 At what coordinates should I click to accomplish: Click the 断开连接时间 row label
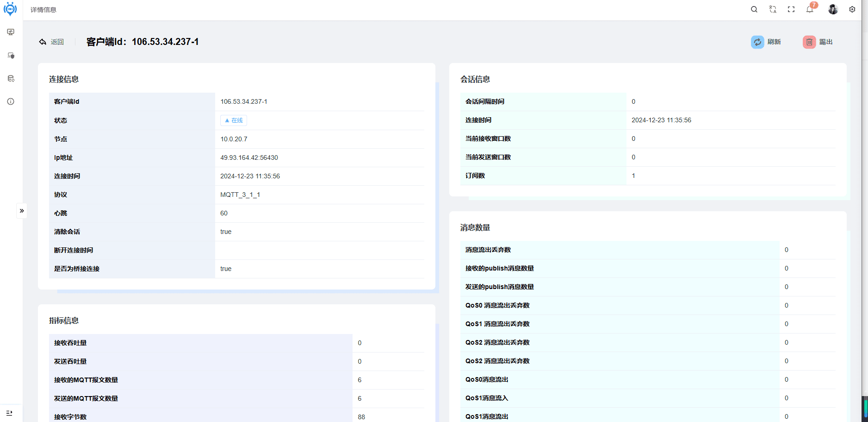tap(74, 250)
